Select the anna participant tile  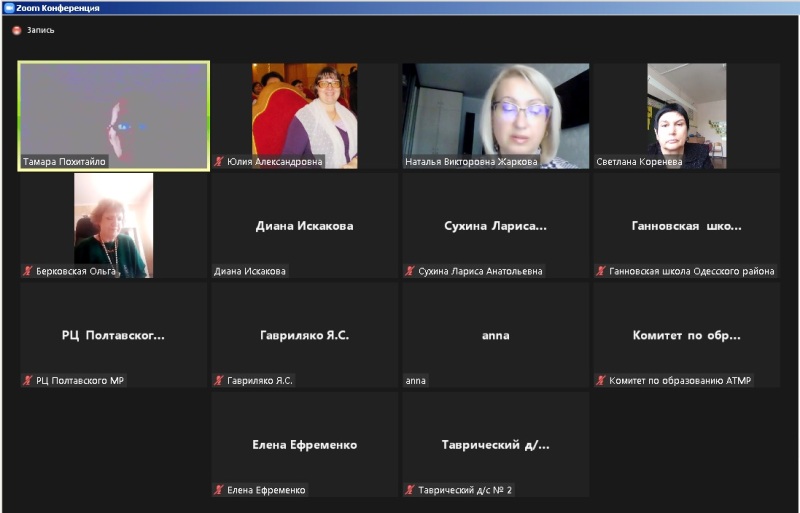pyautogui.click(x=495, y=335)
